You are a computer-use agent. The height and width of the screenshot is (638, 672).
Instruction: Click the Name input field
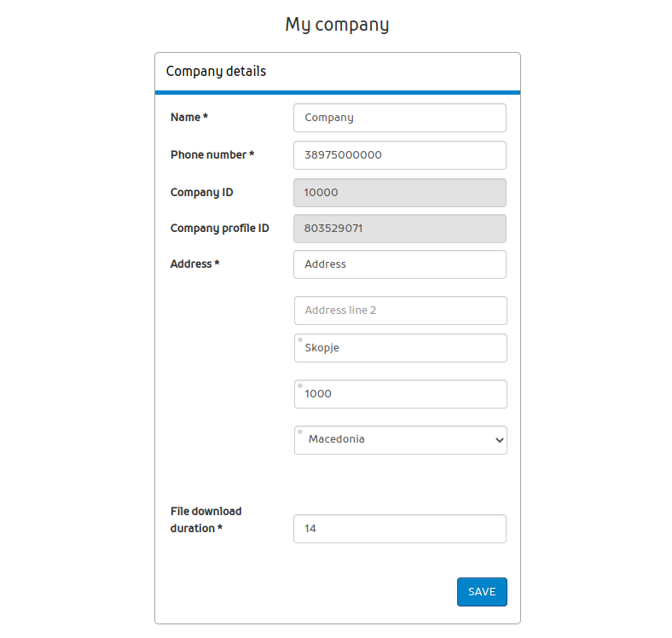click(x=399, y=118)
